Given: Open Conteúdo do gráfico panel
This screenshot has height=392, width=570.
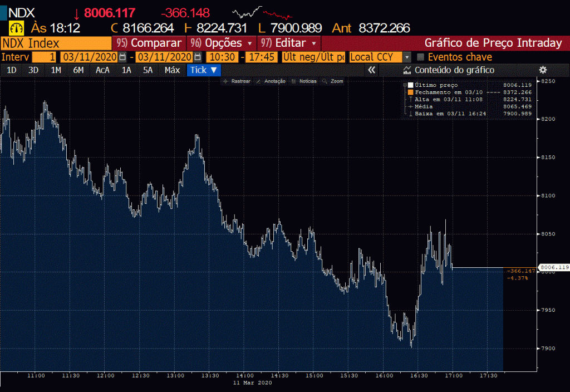Looking at the screenshot, I should click(449, 70).
